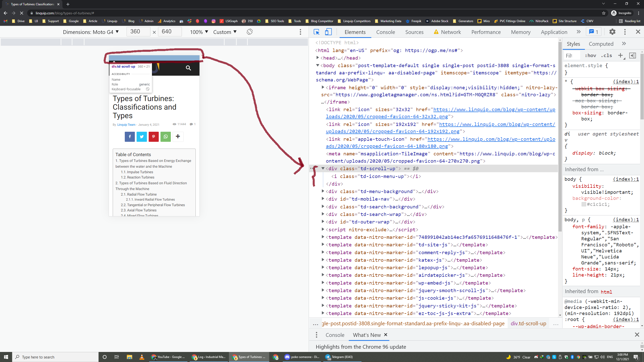Click the browser address bar
Viewport: 644px width, 362px height.
(x=314, y=13)
